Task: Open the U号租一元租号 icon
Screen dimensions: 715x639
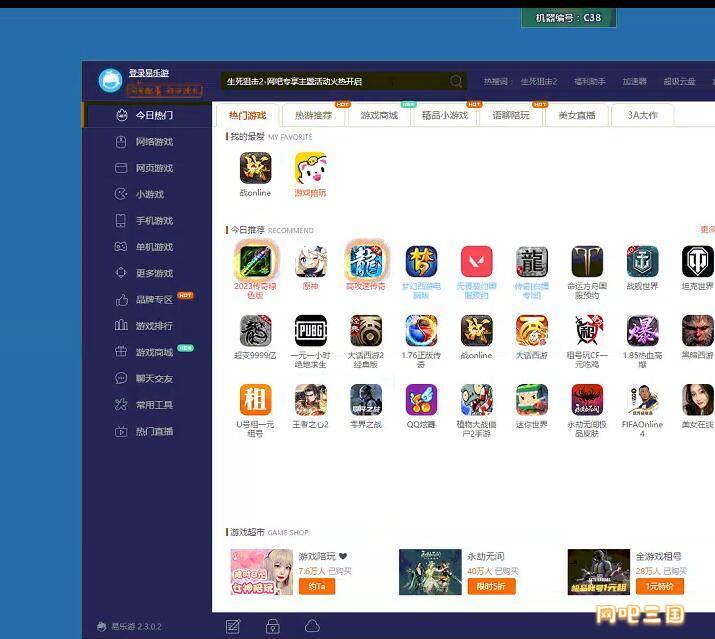Action: 255,400
